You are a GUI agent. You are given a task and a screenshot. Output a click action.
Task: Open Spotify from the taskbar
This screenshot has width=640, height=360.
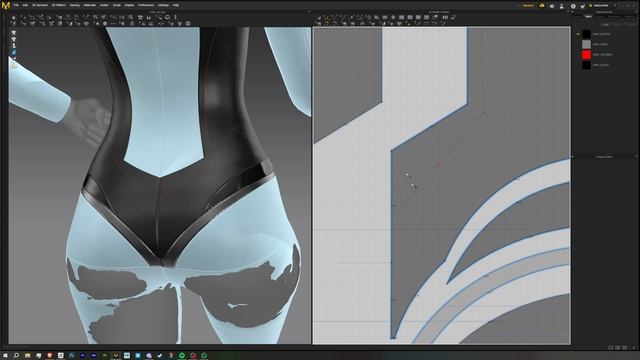tap(182, 356)
